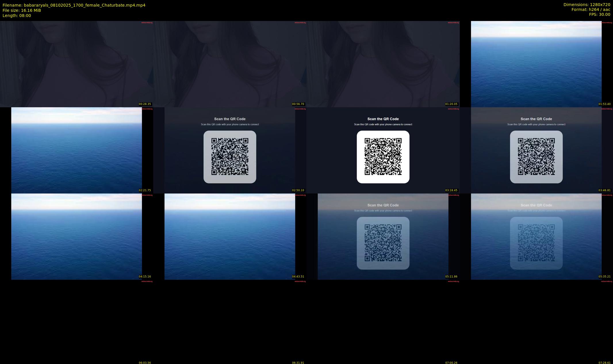Select the black frame at 06:03.56

coord(76,322)
